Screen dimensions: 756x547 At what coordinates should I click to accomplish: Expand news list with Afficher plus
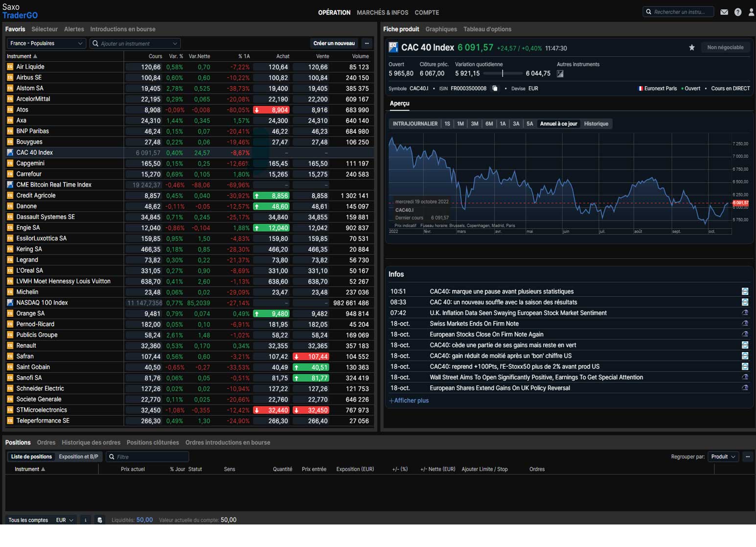(409, 401)
